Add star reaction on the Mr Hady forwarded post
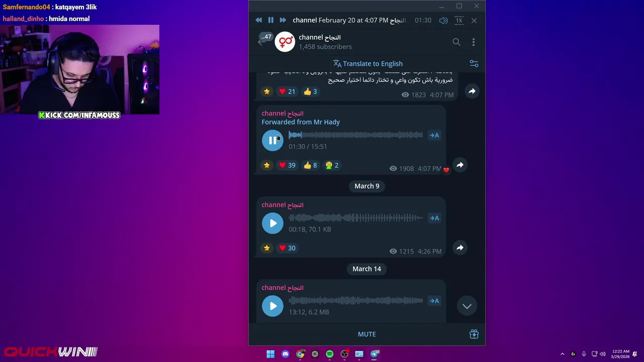Viewport: 644px width, 362px height. click(267, 165)
